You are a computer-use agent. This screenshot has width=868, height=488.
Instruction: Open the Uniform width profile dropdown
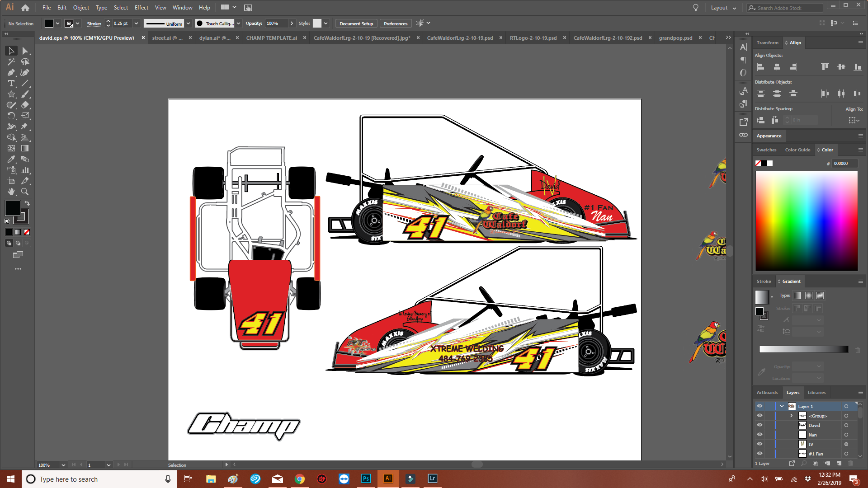pos(189,23)
